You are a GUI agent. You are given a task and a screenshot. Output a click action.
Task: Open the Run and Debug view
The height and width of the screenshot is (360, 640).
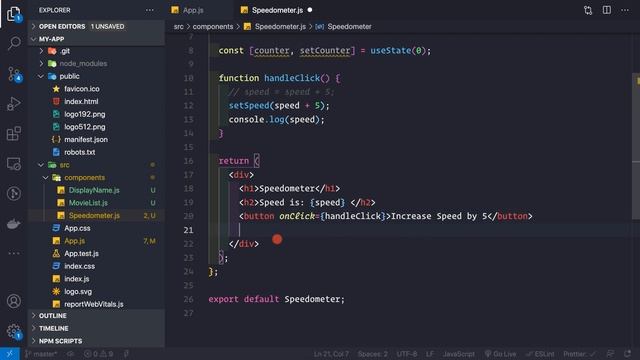click(x=14, y=104)
